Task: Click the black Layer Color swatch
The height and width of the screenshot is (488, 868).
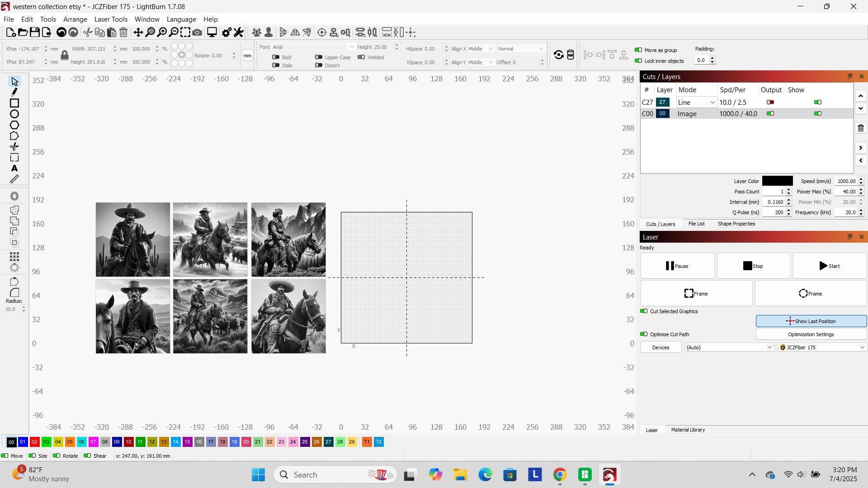Action: click(777, 181)
